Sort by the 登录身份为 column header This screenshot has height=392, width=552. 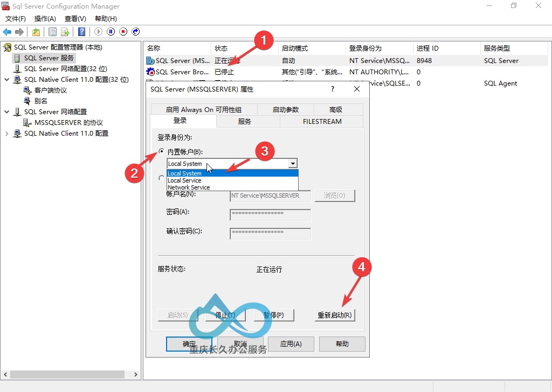coord(379,48)
